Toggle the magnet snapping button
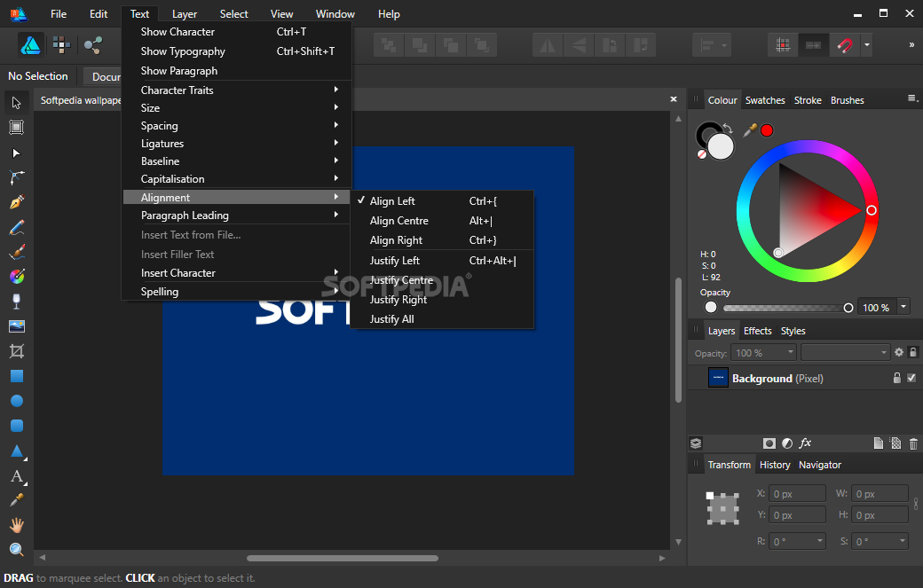The height and width of the screenshot is (588, 923). (x=845, y=45)
